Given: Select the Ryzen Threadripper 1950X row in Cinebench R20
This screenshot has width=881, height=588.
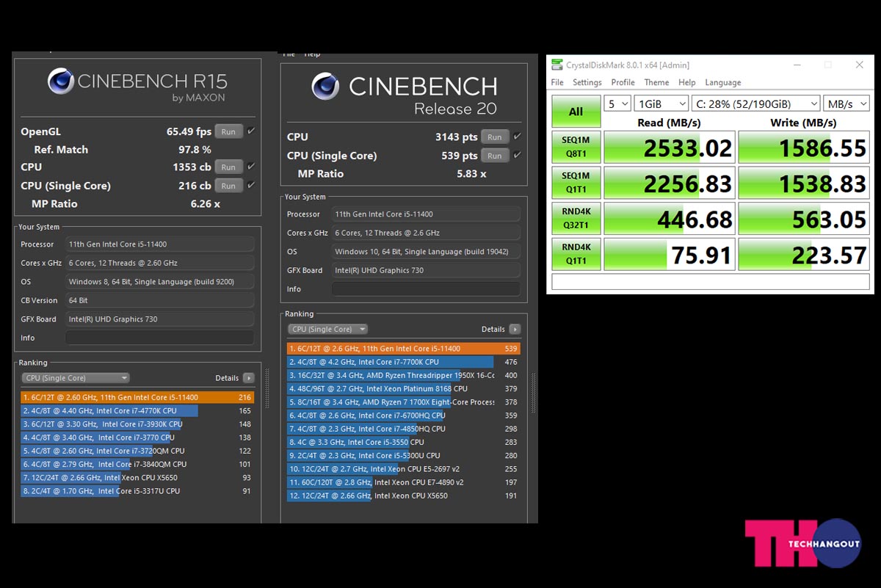Looking at the screenshot, I should pos(404,375).
